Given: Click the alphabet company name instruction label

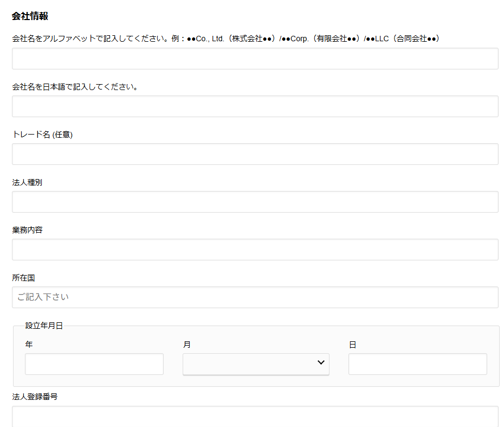Looking at the screenshot, I should 225,39.
